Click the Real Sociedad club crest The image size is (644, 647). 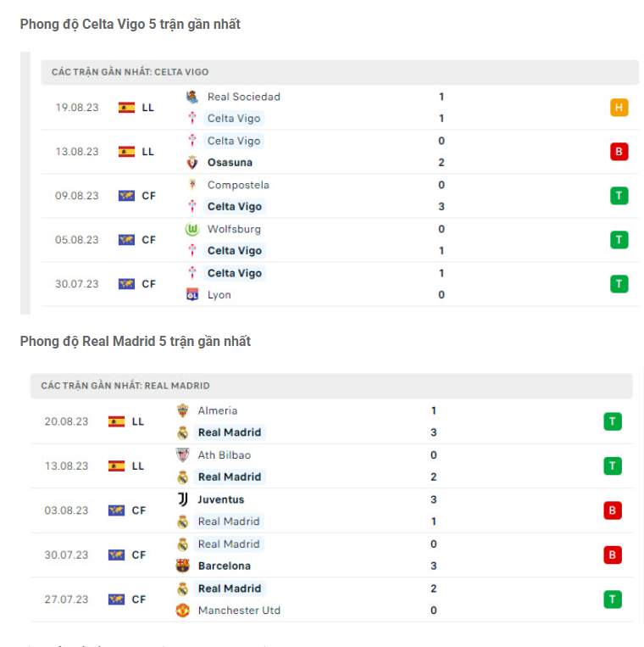[192, 97]
